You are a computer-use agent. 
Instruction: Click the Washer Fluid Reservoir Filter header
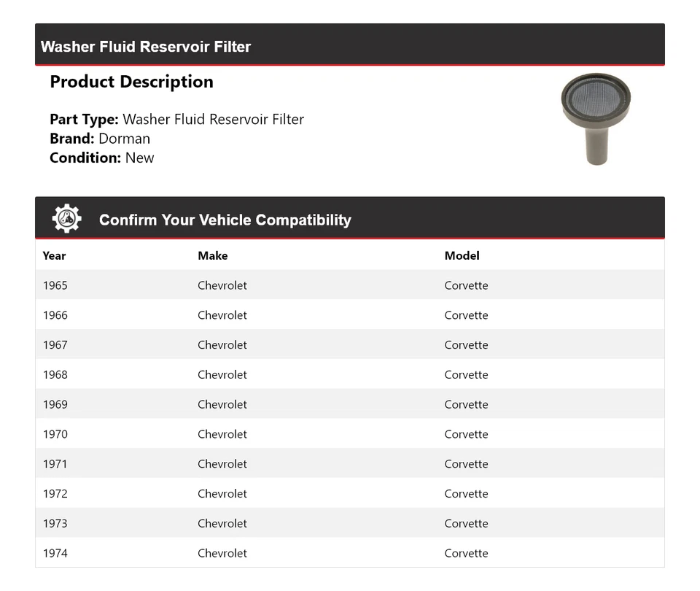(146, 47)
